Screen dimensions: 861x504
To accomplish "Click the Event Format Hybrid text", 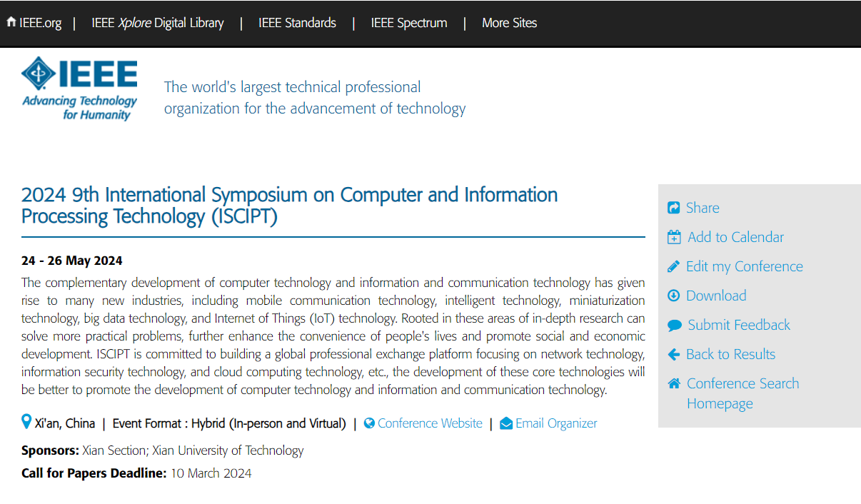I will pyautogui.click(x=229, y=423).
